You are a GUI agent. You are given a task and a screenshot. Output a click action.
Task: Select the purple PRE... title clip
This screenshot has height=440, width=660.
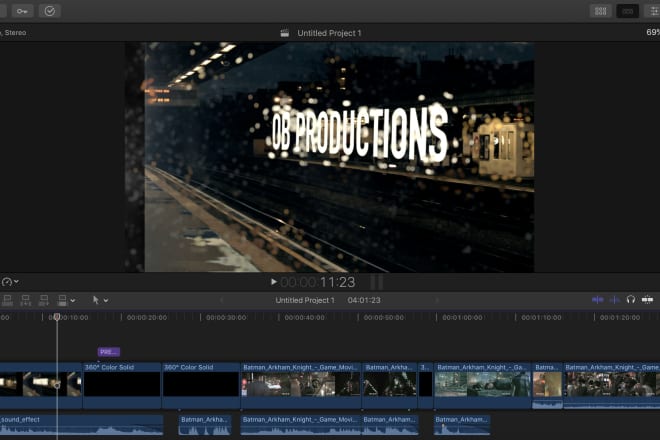109,352
